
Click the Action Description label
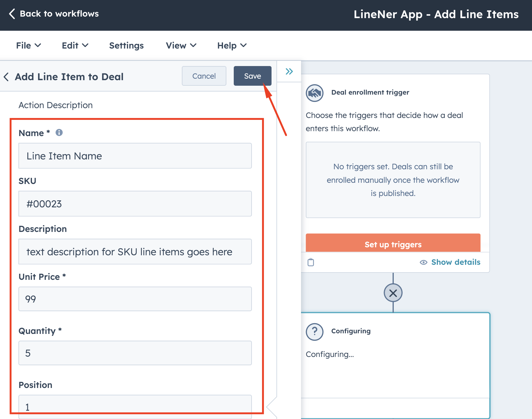(56, 105)
